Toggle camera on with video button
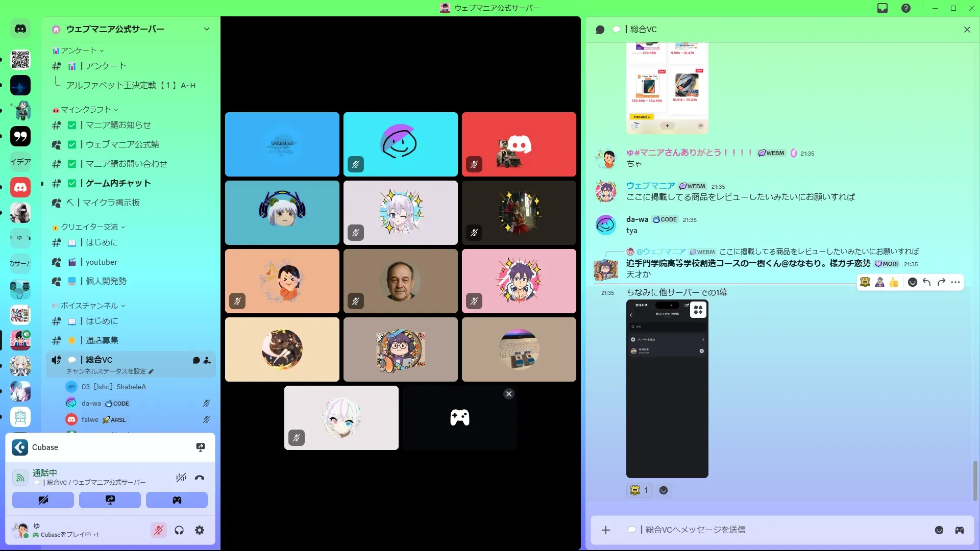This screenshot has height=551, width=980. click(43, 500)
